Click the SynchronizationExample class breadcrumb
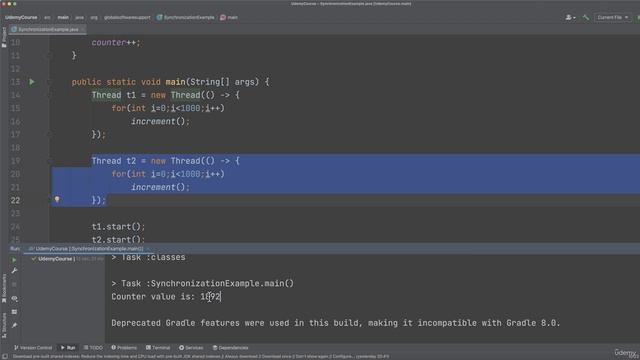 point(186,18)
